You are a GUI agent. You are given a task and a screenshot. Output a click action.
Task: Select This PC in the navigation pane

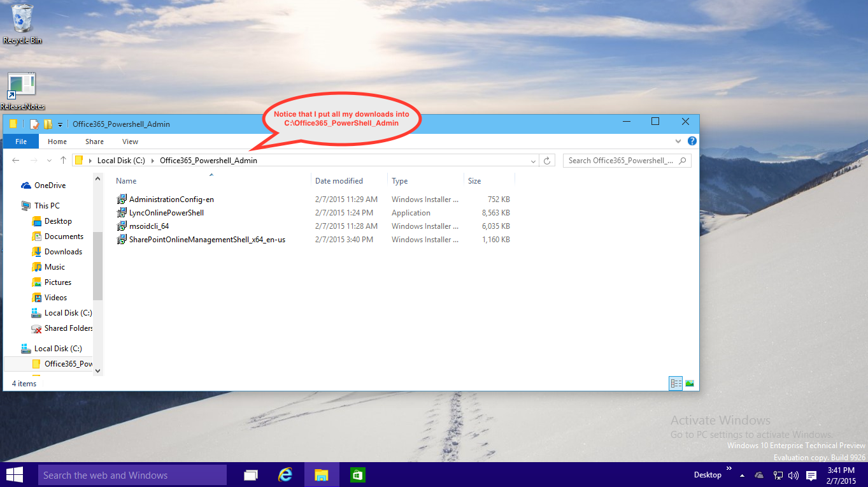point(46,206)
